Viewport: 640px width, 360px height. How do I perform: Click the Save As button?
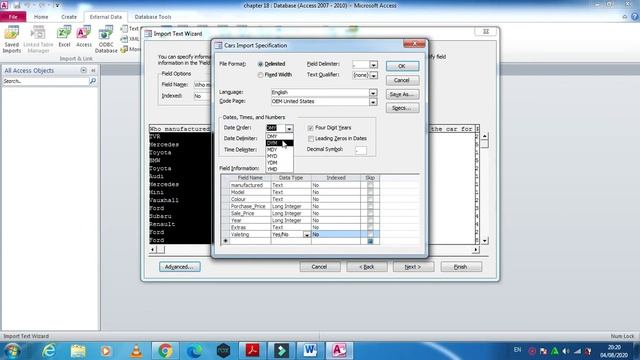tap(402, 94)
